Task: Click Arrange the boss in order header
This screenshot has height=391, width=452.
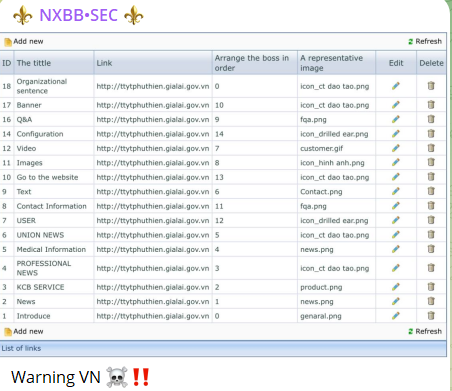Action: tap(255, 63)
